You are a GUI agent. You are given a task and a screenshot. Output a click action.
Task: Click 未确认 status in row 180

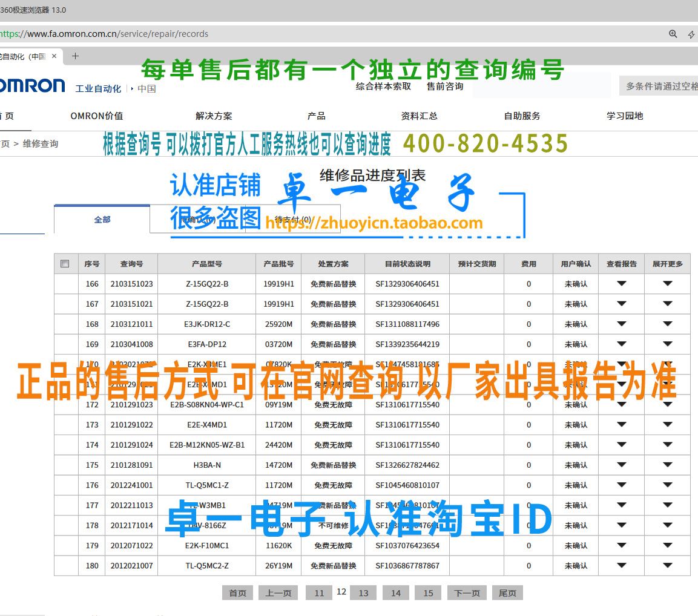(x=576, y=566)
